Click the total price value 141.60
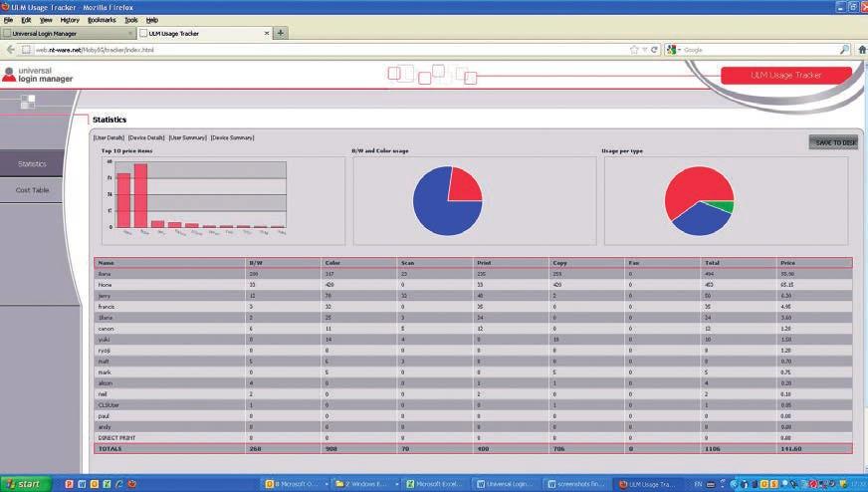 pos(791,449)
